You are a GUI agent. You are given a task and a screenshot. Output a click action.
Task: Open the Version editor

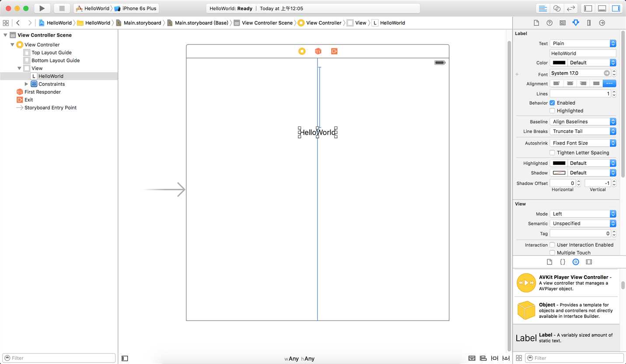click(x=570, y=8)
